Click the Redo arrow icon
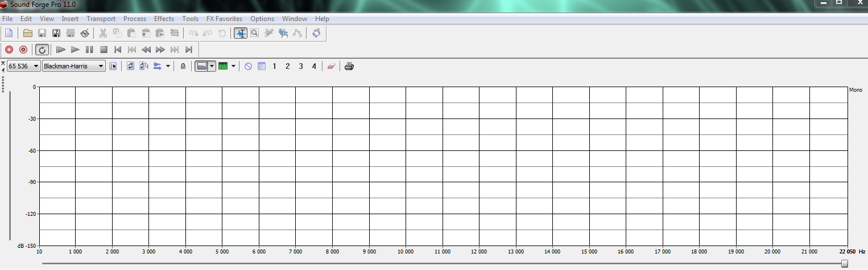868x270 pixels. pos(208,33)
